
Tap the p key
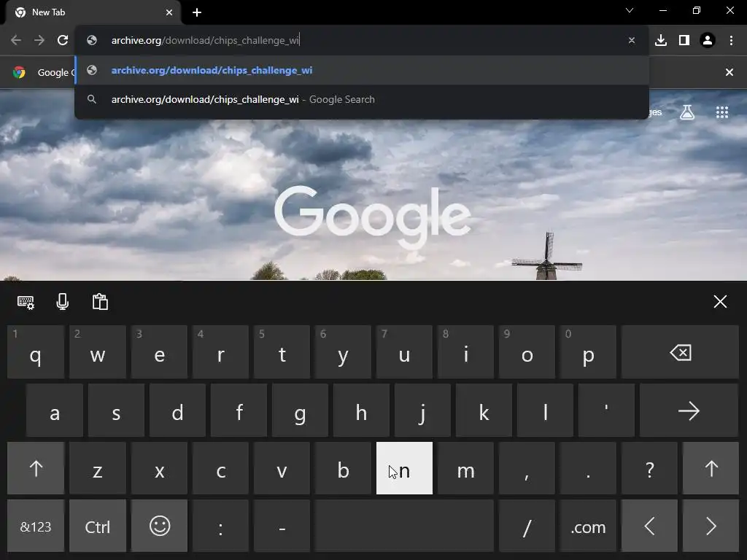pyautogui.click(x=588, y=352)
